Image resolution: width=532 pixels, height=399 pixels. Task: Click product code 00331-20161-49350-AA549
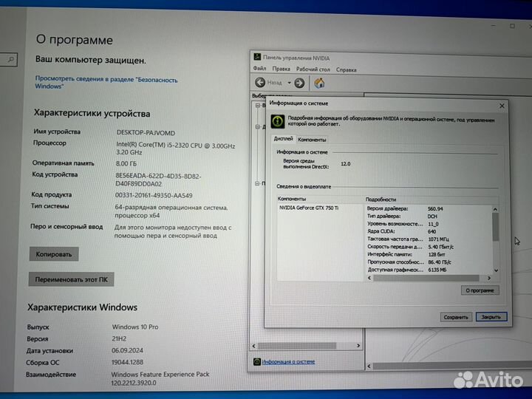154,195
